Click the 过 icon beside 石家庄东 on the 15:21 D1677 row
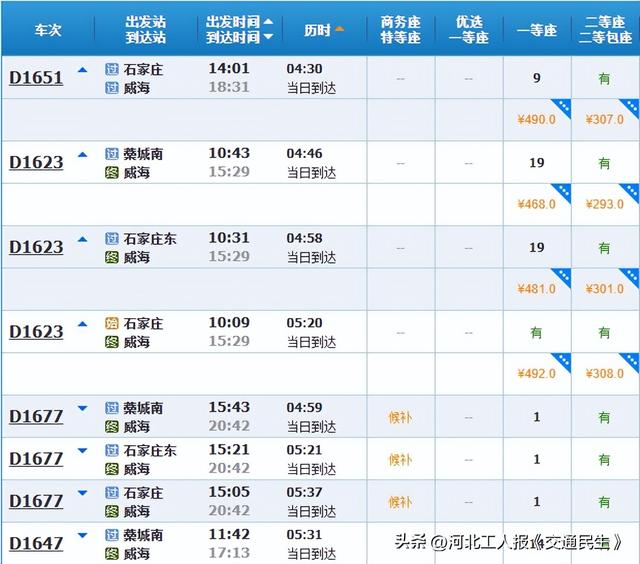The height and width of the screenshot is (564, 640). [112, 450]
